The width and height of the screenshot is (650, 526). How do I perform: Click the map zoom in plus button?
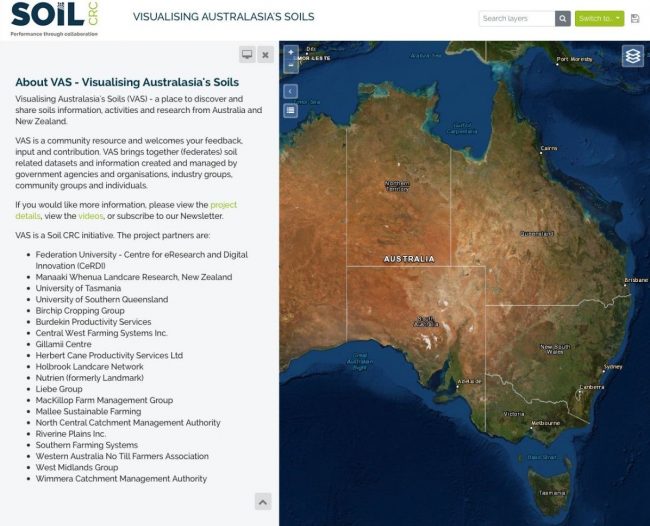tap(291, 52)
